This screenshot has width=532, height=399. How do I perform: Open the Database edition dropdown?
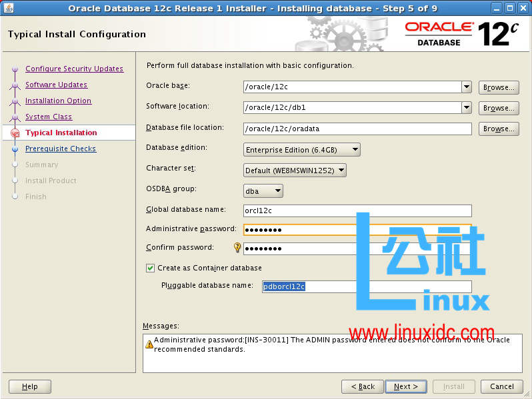pos(301,149)
